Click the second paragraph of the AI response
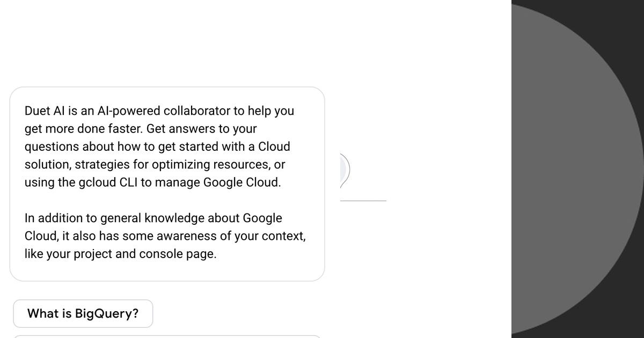Viewport: 644px width, 338px height. [161, 236]
